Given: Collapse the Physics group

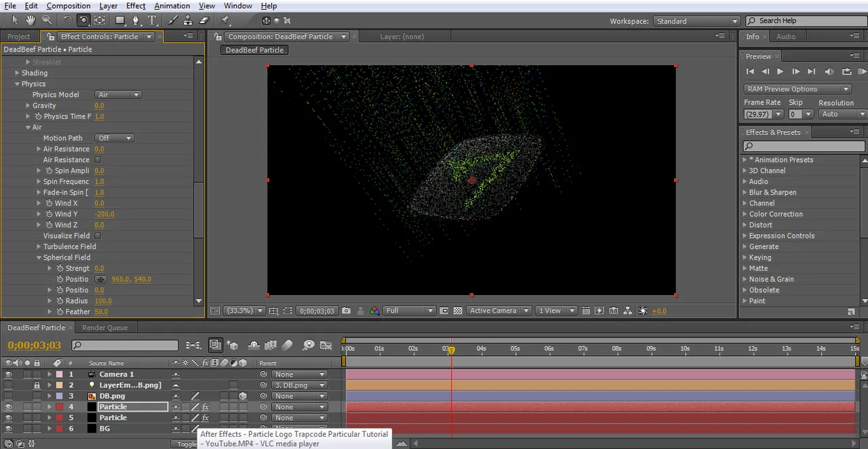Looking at the screenshot, I should click(17, 84).
